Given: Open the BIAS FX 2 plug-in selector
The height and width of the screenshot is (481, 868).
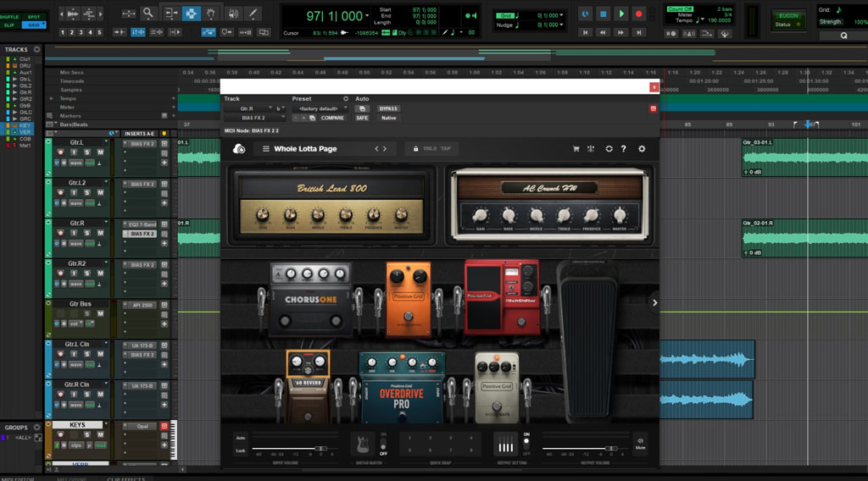Looking at the screenshot, I should click(x=254, y=118).
